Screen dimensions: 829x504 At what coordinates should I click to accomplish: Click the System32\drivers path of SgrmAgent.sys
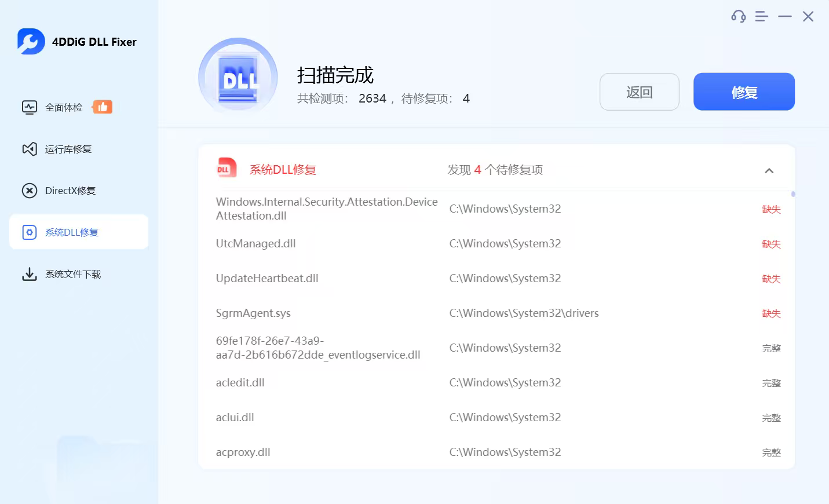(524, 313)
